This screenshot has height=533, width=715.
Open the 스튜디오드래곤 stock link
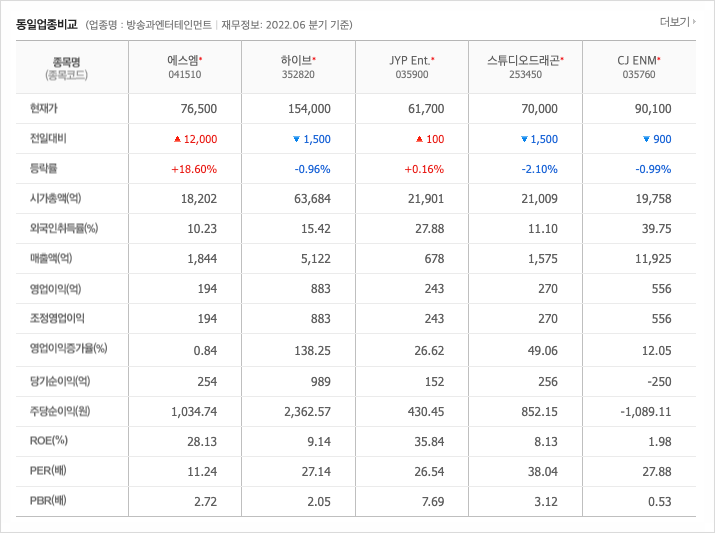point(523,60)
